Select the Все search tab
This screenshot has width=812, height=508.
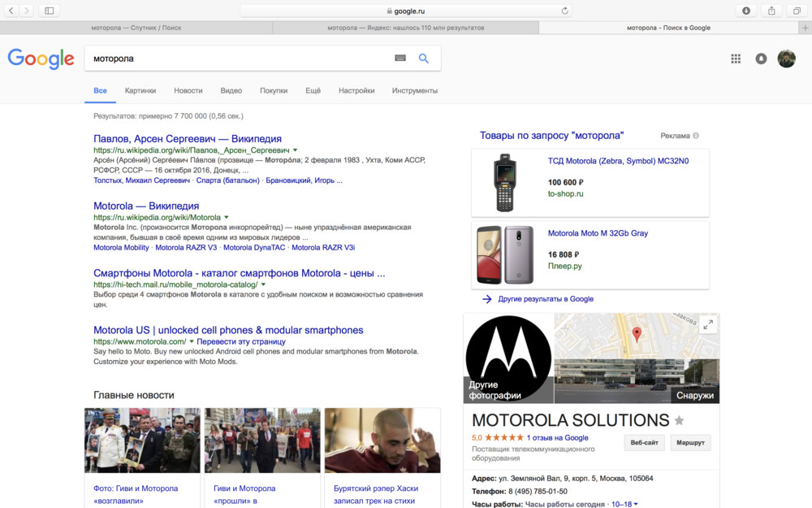coord(100,91)
